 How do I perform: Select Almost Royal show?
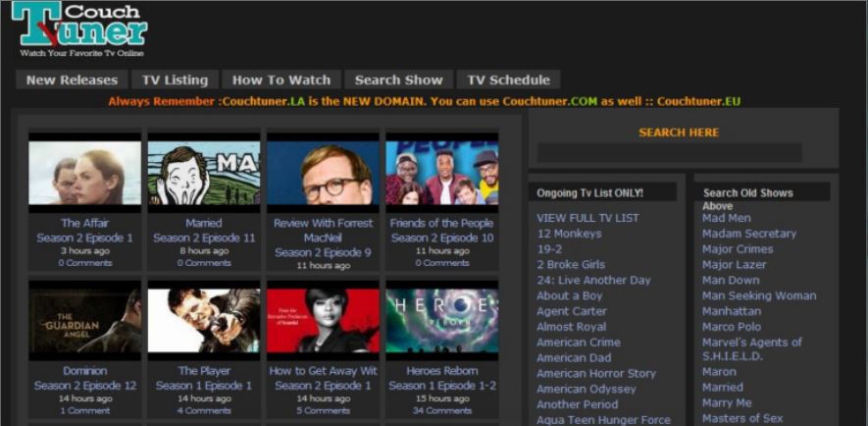[571, 326]
